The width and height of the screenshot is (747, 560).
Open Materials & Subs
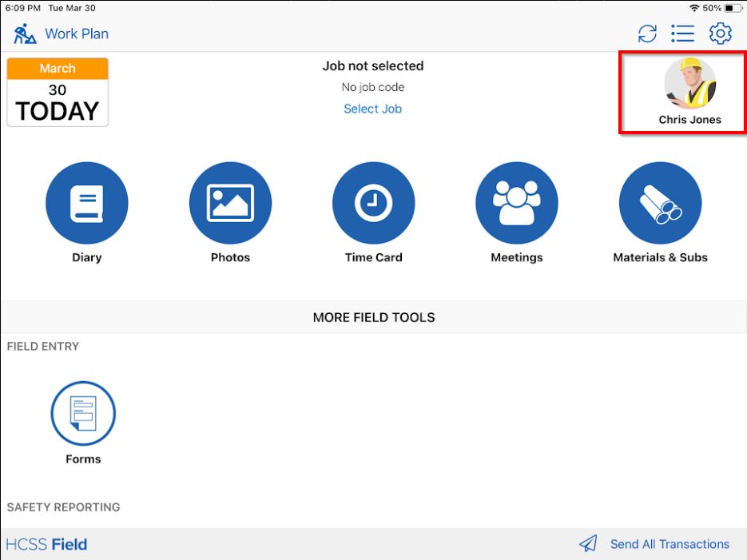(x=660, y=203)
